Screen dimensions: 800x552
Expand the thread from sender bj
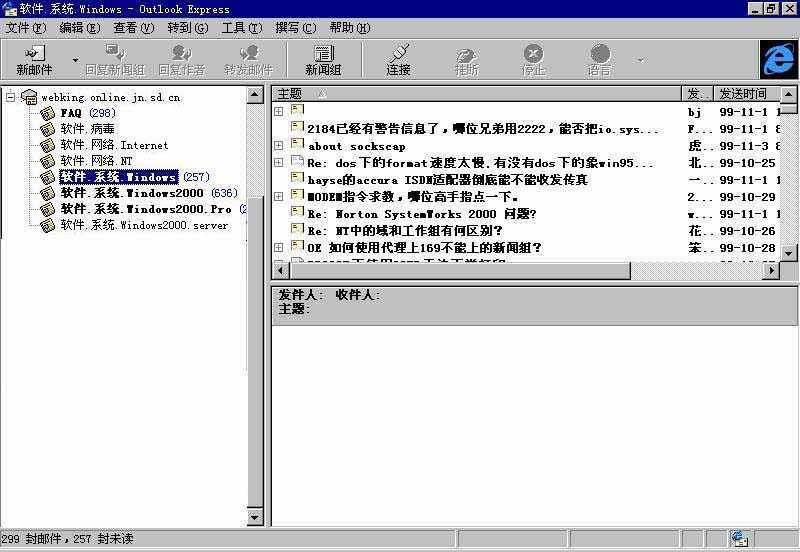pos(279,111)
